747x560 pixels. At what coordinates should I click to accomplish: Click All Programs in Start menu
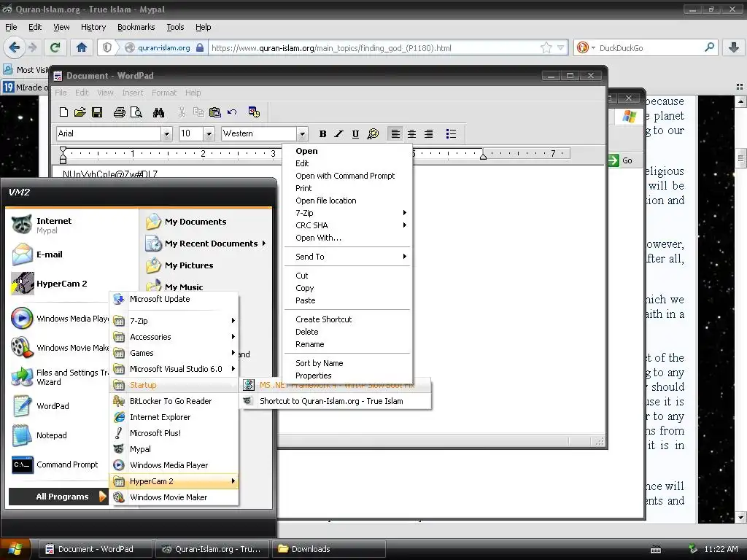pos(58,497)
